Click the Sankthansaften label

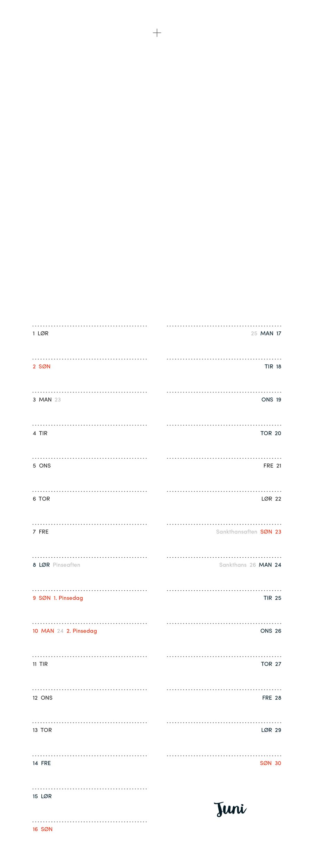pos(237,532)
